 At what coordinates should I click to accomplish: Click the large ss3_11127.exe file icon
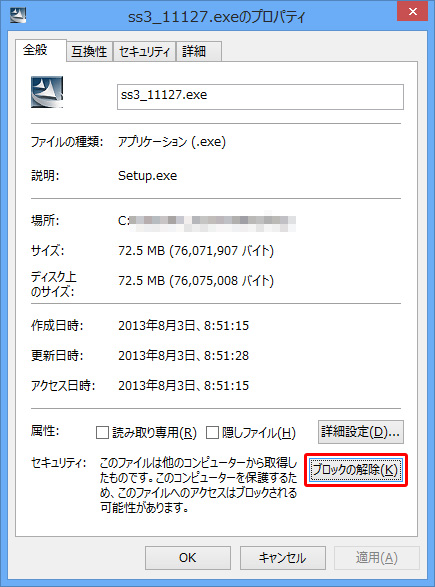pyautogui.click(x=47, y=92)
